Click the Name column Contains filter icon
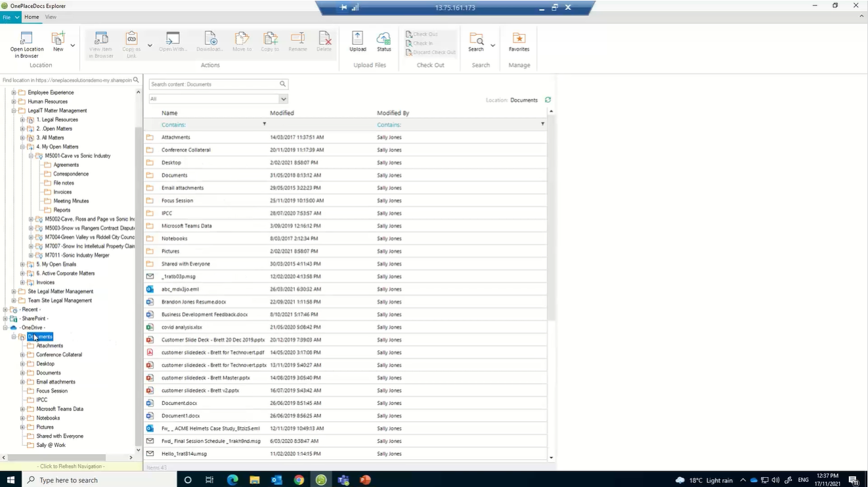The image size is (868, 487). (264, 124)
